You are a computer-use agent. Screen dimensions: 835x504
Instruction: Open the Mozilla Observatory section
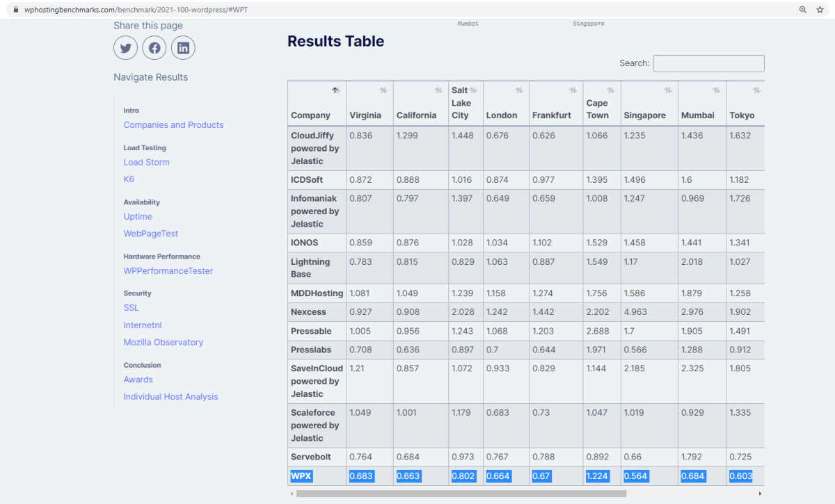point(164,342)
